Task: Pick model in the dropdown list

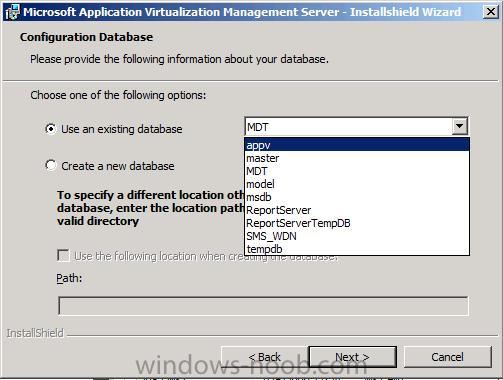Action: [357, 184]
